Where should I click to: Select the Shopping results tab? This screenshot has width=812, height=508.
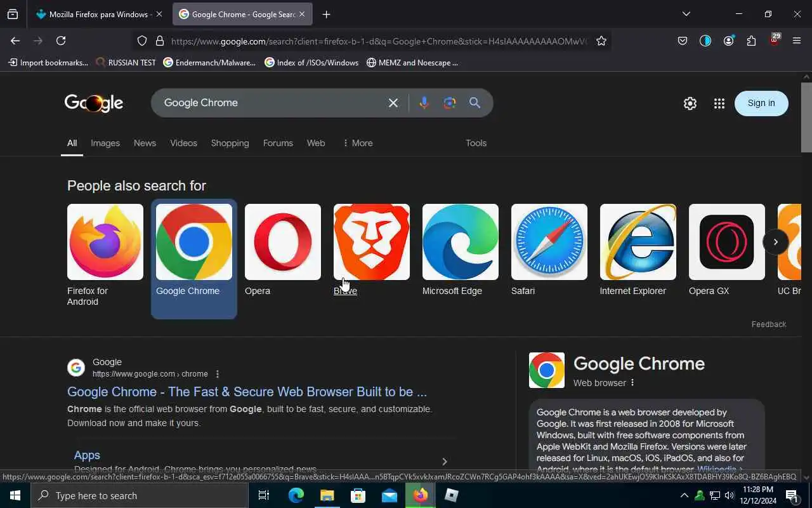point(230,143)
